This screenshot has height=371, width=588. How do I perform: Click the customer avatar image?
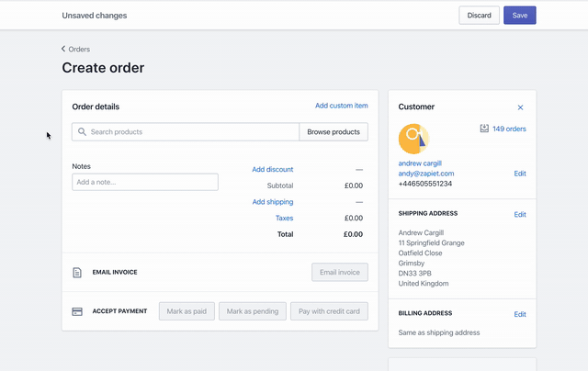point(413,138)
